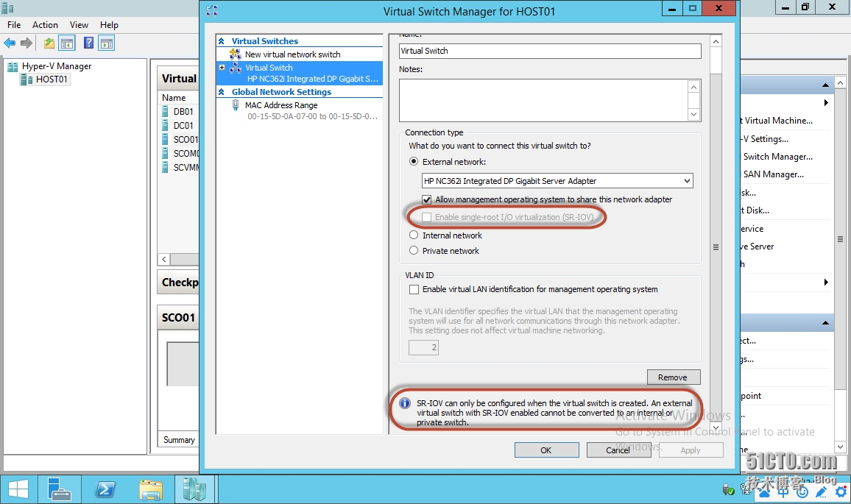
Task: Click OK in Virtual Switch Manager
Action: coord(546,450)
